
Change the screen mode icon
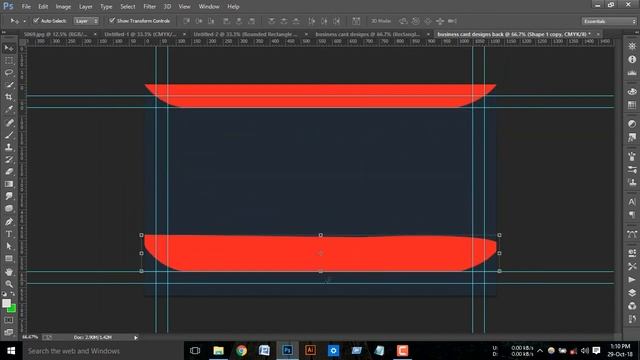(x=9, y=332)
